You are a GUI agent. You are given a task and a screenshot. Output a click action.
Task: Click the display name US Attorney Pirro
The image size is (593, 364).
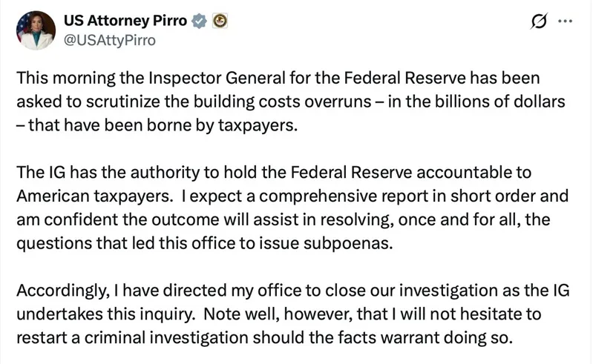coord(126,21)
